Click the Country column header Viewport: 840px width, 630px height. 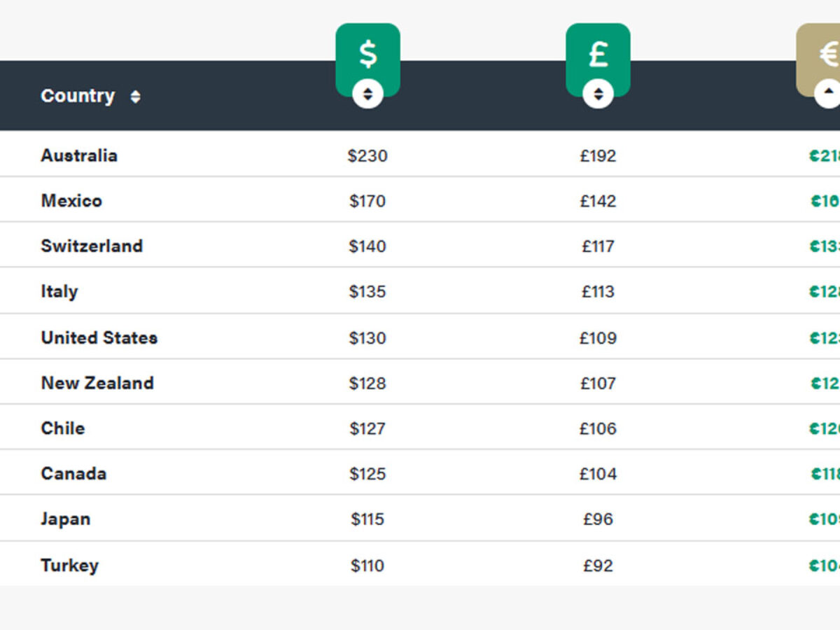click(78, 96)
